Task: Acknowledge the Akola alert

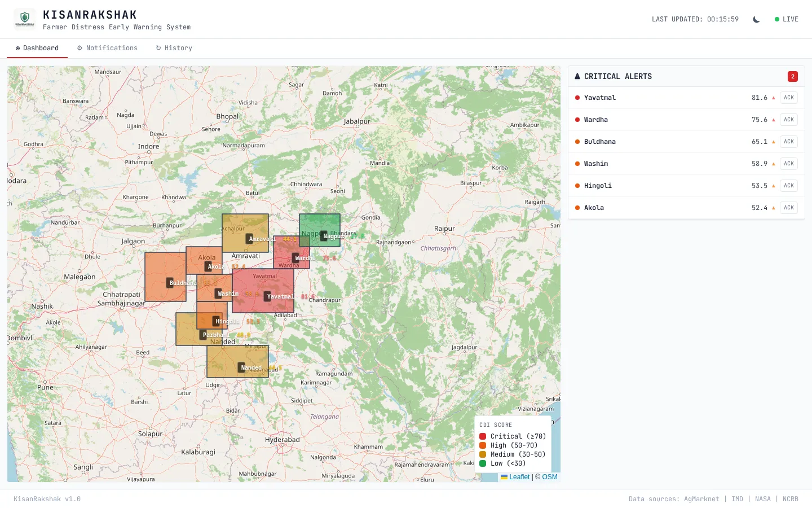Action: coord(789,208)
